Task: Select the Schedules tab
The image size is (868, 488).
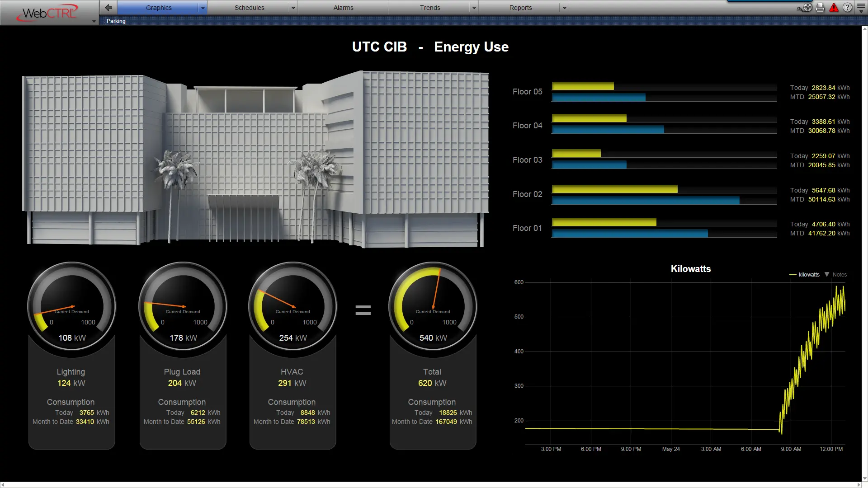Action: point(249,8)
